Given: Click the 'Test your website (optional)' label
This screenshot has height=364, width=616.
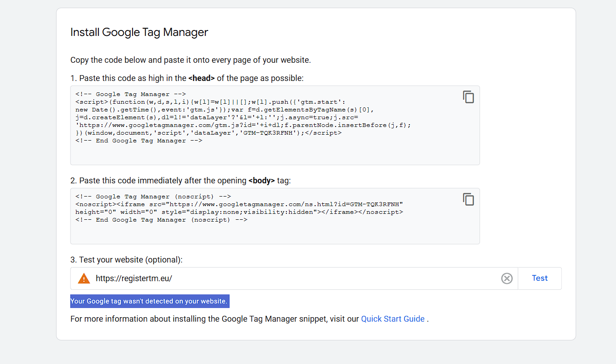Looking at the screenshot, I should pos(127,260).
